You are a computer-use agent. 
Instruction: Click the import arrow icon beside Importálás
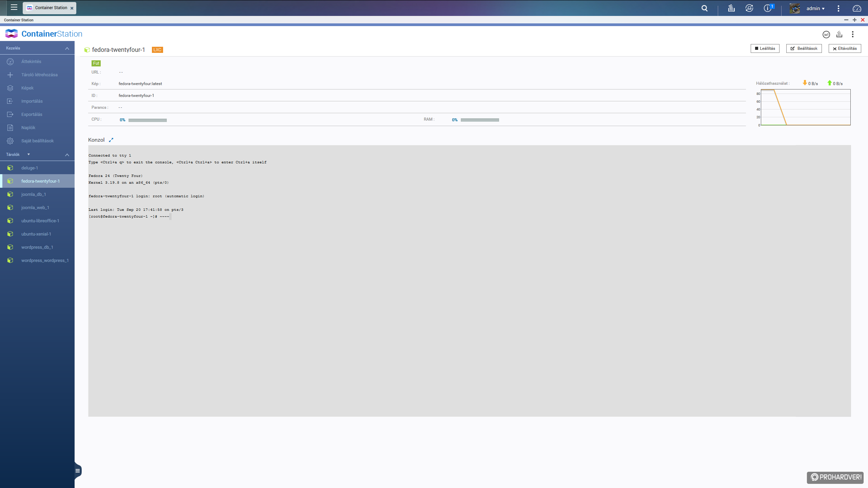[10, 101]
